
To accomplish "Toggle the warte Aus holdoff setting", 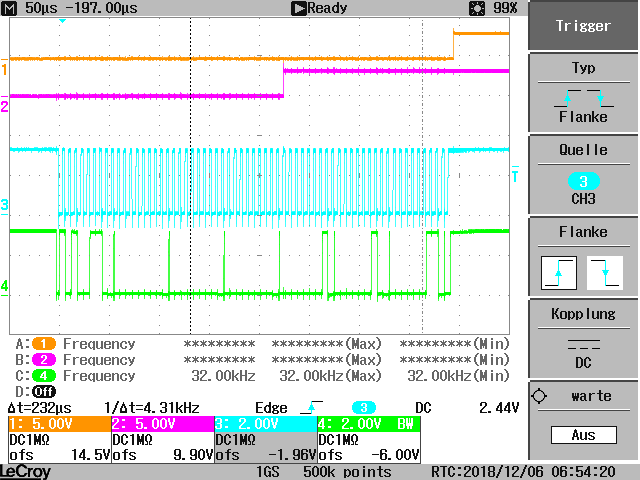I will (583, 420).
